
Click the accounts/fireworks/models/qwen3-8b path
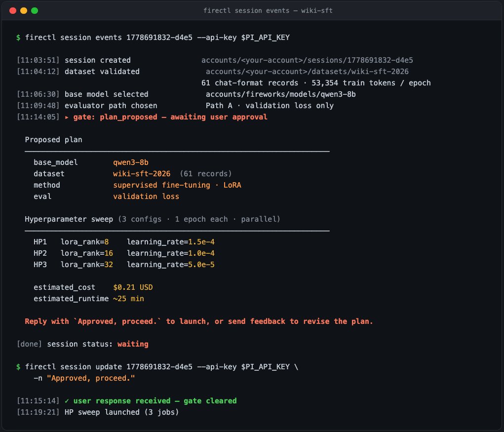[x=280, y=94]
